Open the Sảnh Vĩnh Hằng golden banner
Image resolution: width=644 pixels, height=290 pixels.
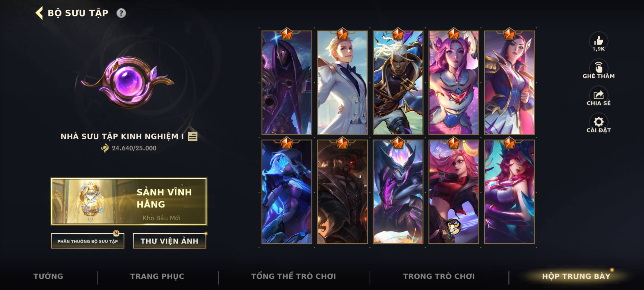[x=129, y=201]
